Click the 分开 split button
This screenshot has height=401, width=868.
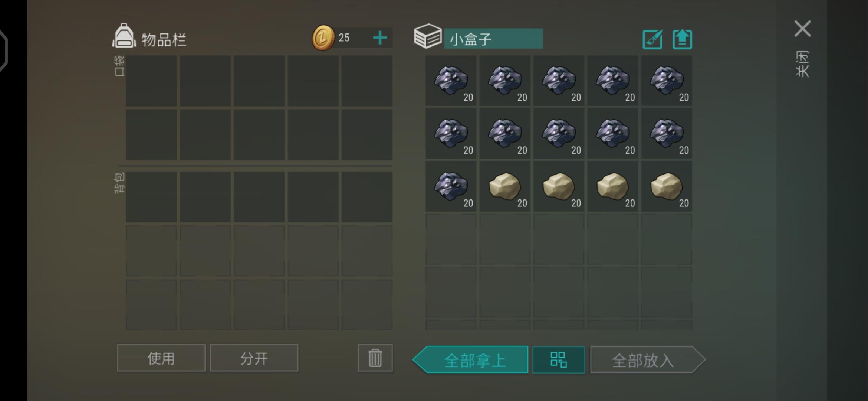click(x=254, y=358)
